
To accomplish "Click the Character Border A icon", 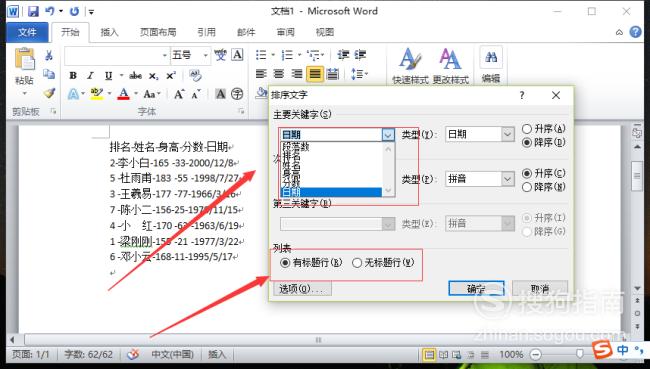I will pyautogui.click(x=237, y=55).
